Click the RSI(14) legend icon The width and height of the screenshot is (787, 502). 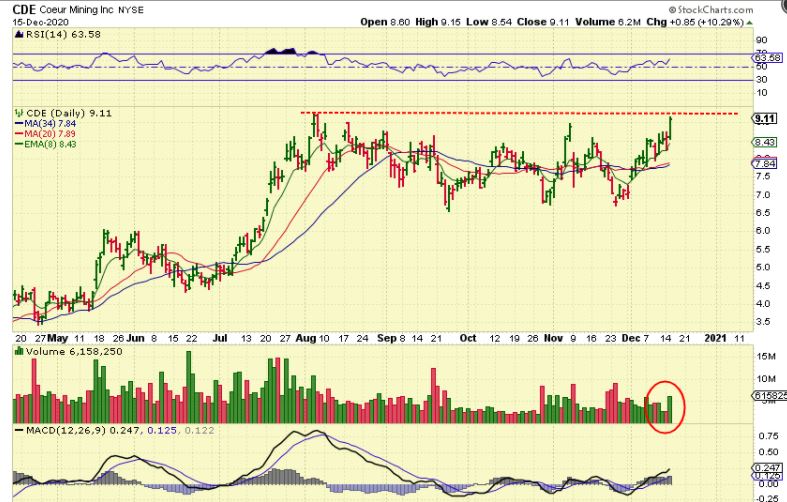click(x=19, y=34)
